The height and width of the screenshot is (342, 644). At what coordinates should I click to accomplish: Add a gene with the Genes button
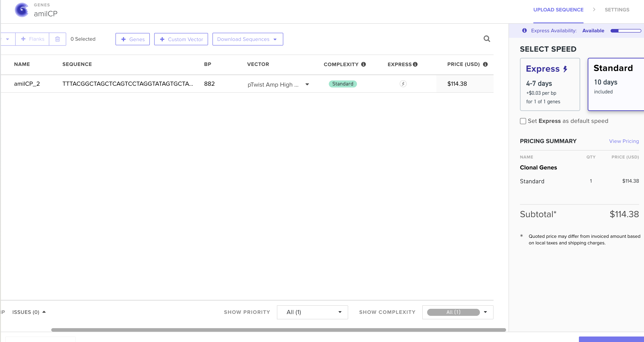pyautogui.click(x=132, y=39)
